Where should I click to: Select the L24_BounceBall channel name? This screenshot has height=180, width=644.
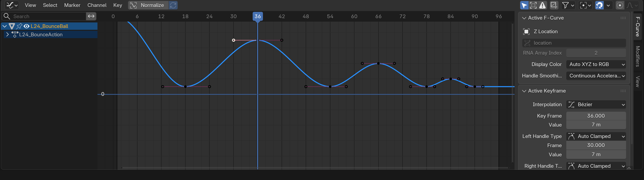pos(49,26)
